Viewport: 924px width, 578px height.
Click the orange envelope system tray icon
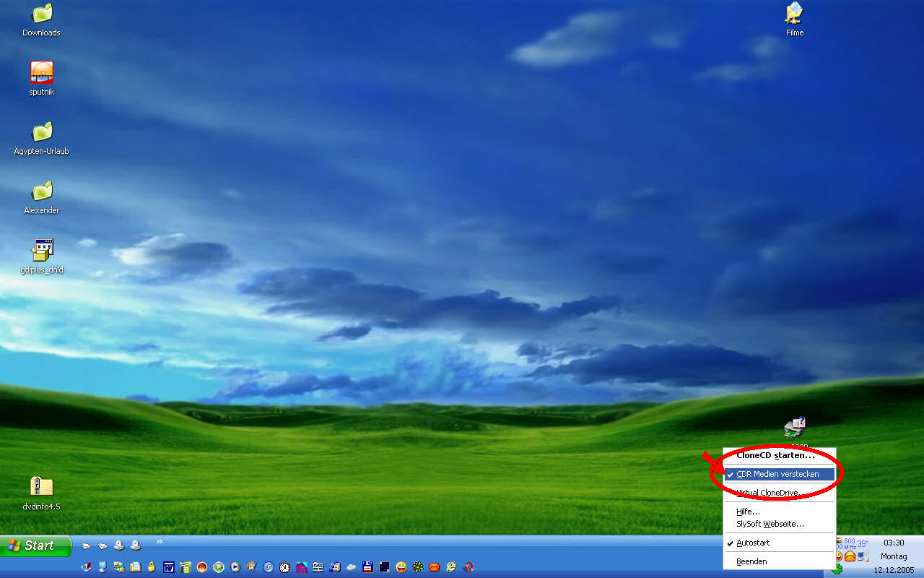(x=850, y=556)
